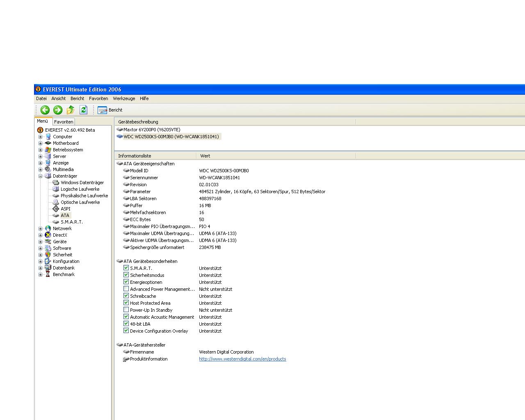Select the Geräte devices icon
Viewport: 525px width, 420px height.
click(x=48, y=242)
